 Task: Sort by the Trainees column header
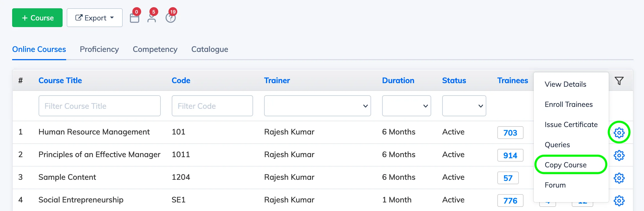click(x=512, y=80)
